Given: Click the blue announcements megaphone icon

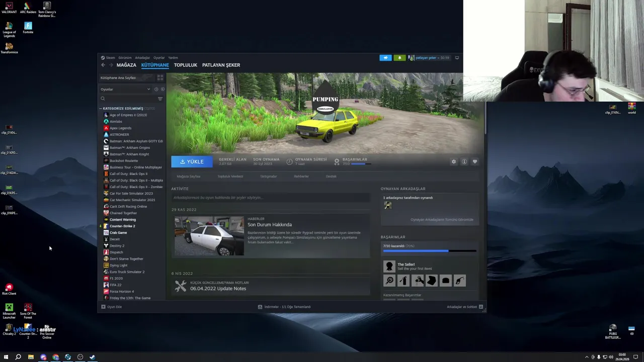Looking at the screenshot, I should [385, 58].
